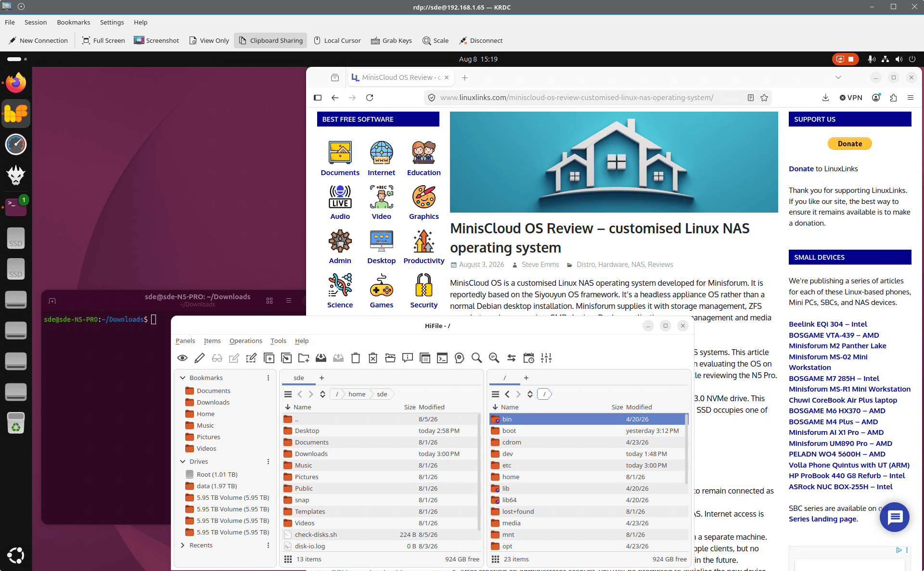Screen dimensions: 924x571
Task: Open the sliders settings icon in HiFile toolbar
Action: (x=546, y=358)
